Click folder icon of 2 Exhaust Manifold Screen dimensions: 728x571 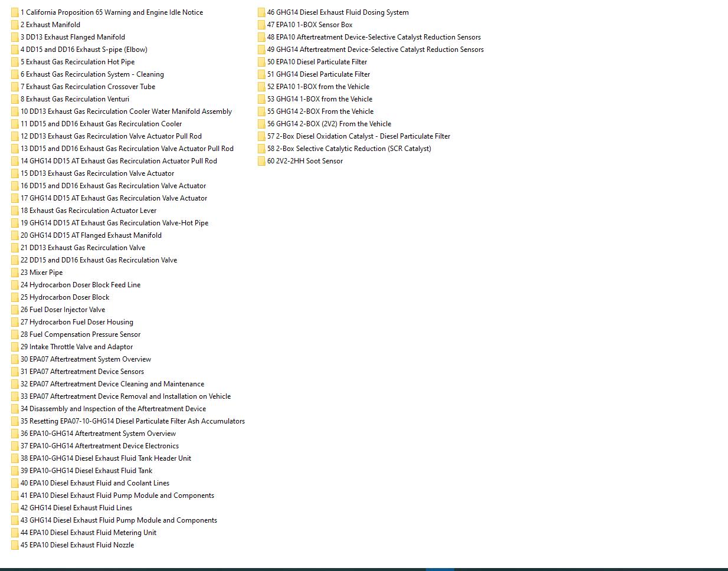tap(15, 25)
